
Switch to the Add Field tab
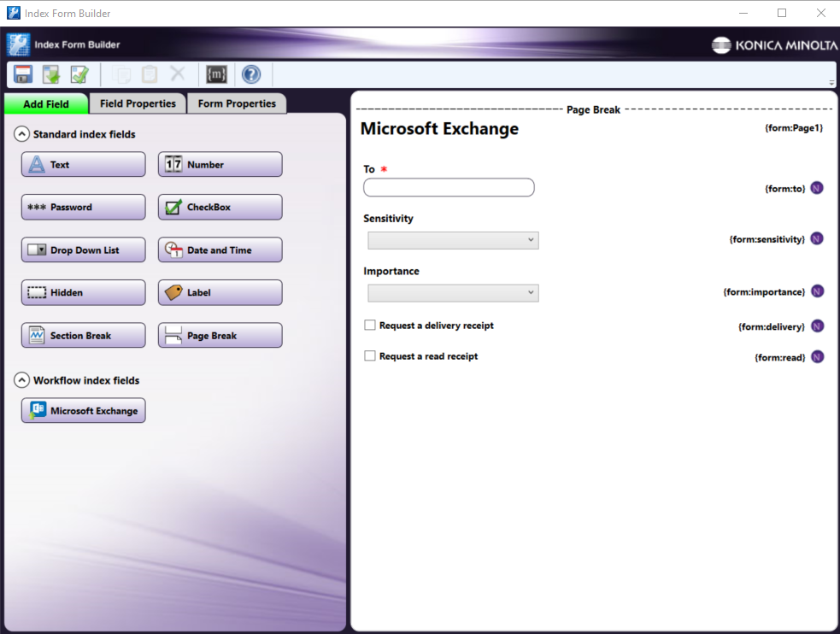pos(46,104)
